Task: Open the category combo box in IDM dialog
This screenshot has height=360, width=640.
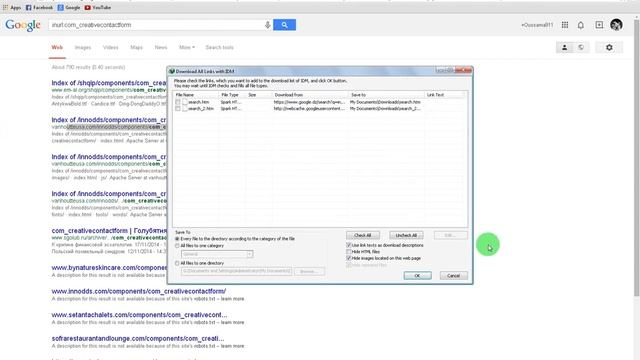Action: [x=217, y=254]
